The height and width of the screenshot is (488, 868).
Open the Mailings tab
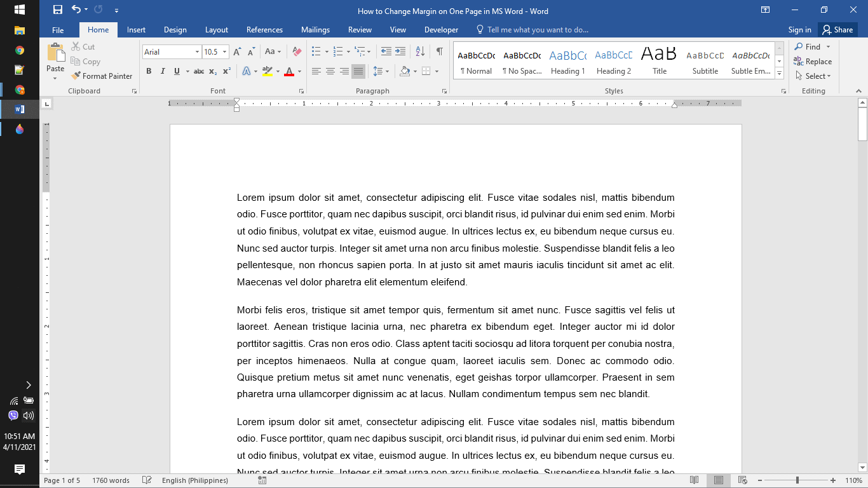point(315,29)
